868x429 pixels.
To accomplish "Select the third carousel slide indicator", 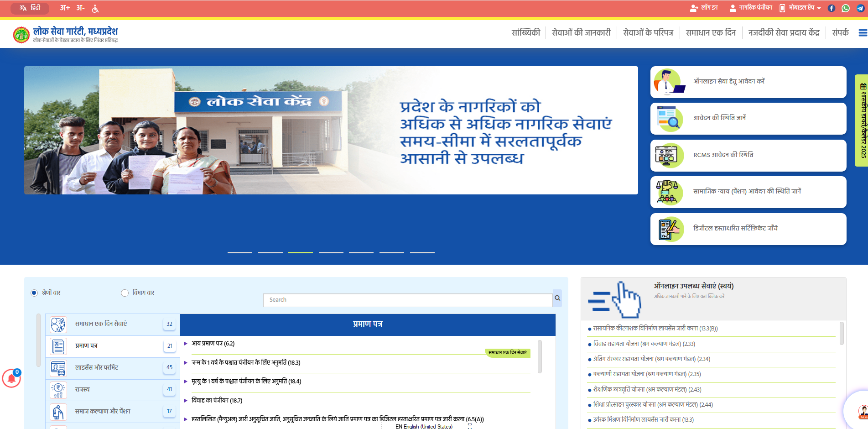I will [300, 252].
